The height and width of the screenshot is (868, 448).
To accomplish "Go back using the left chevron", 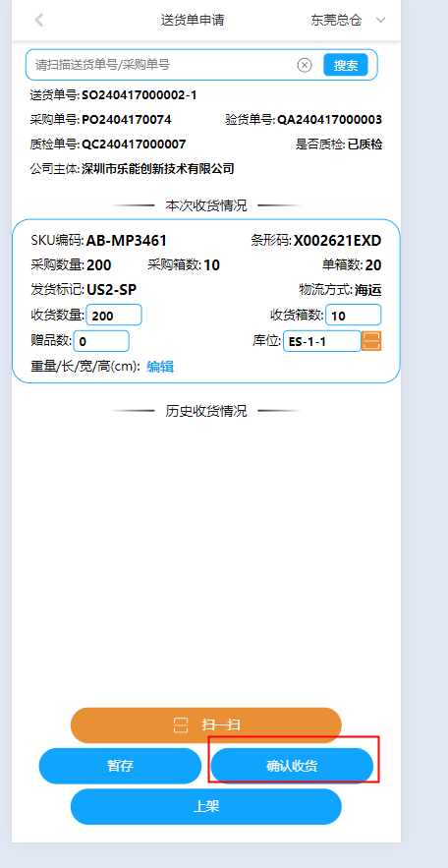I will pyautogui.click(x=38, y=21).
